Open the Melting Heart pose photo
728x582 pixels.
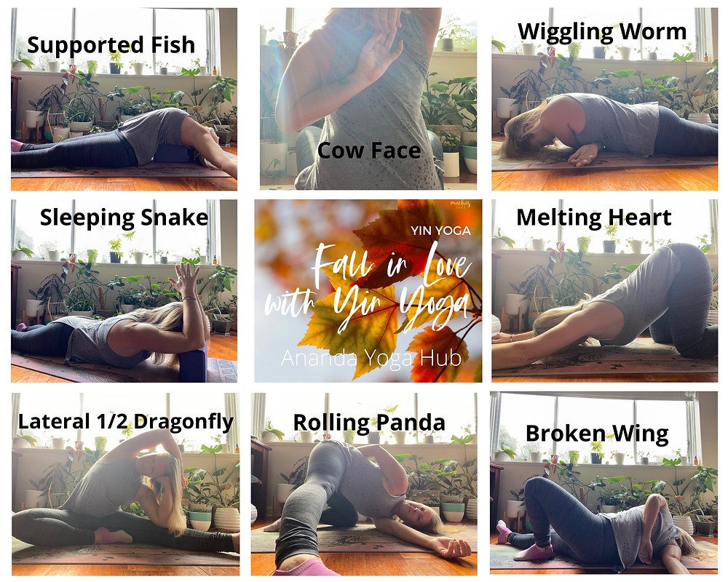pyautogui.click(x=604, y=291)
